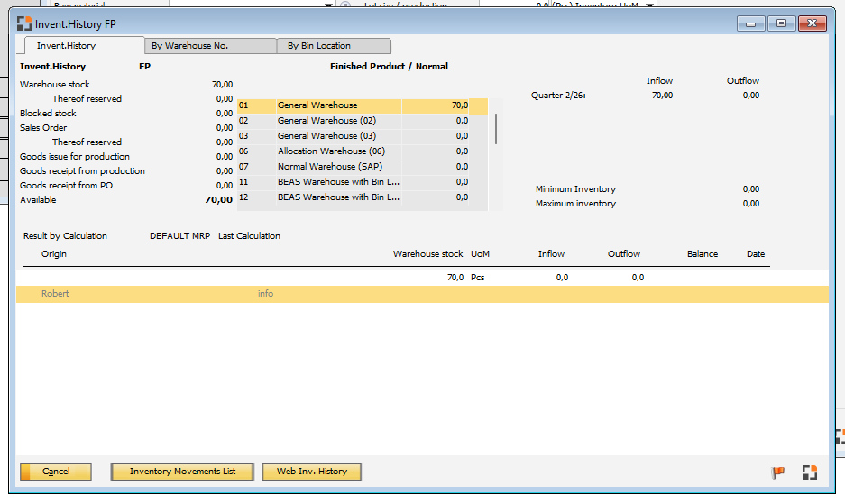The image size is (845, 504).
Task: Click the Maximum inventory label
Action: [575, 204]
